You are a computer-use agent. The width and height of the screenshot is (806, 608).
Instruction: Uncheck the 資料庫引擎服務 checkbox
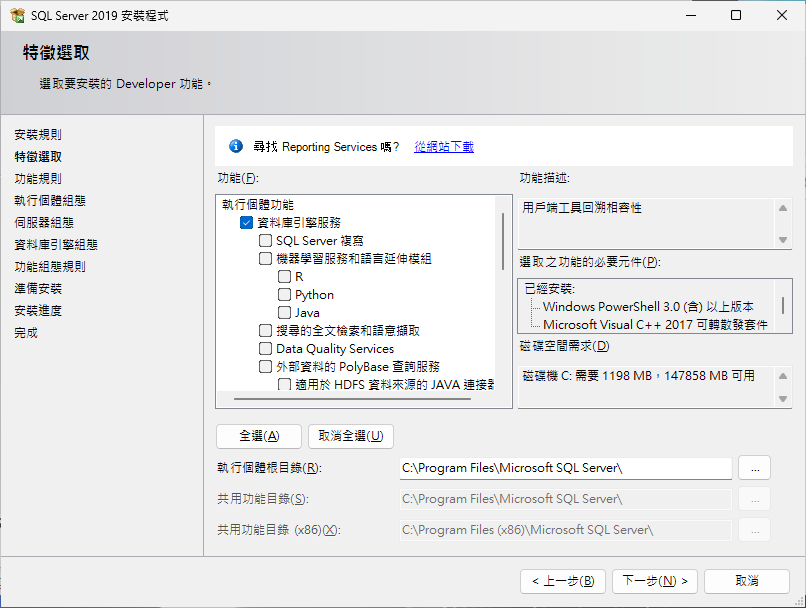(x=247, y=223)
